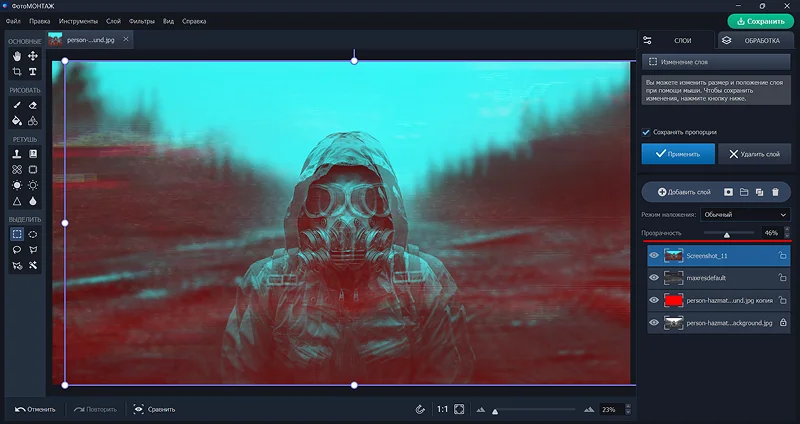
Task: Delete layer with trash icon
Action: coord(776,192)
